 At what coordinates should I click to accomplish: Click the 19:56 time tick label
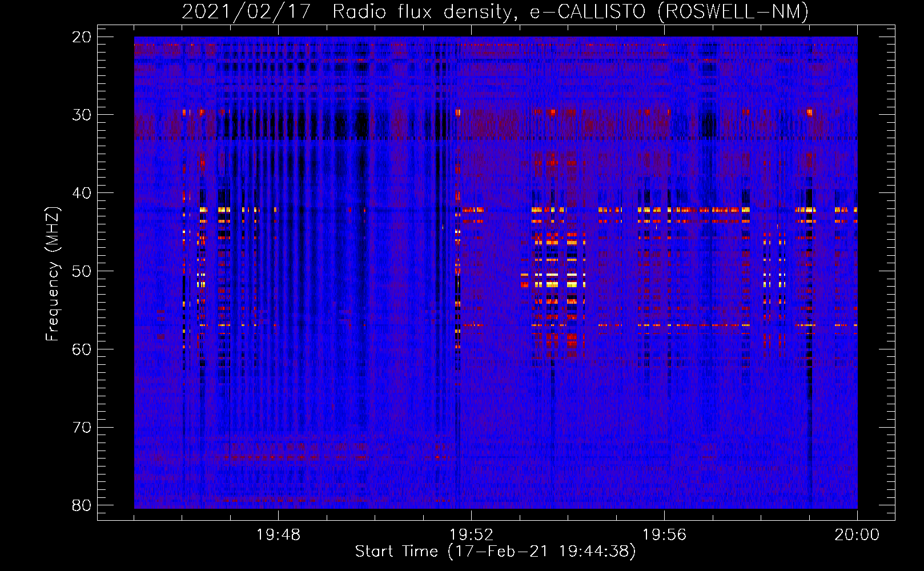[x=664, y=535]
